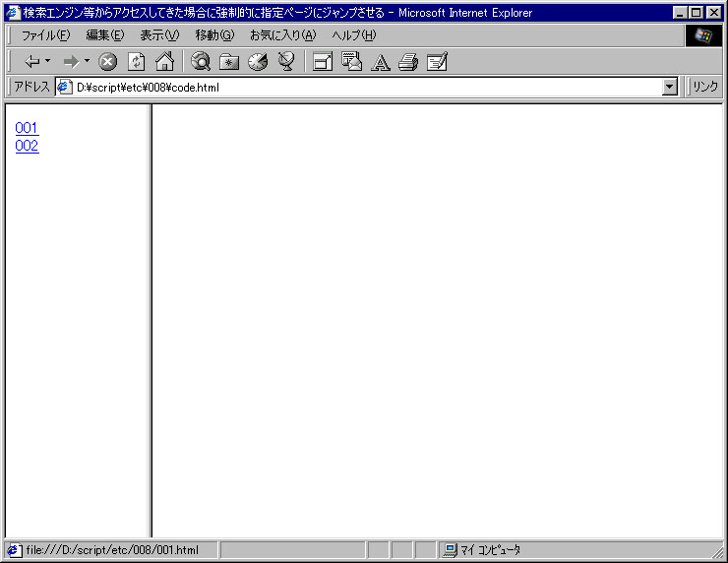Screen dimensions: 728x563
Task: Open the Channels satellite dish icon
Action: coord(286,61)
